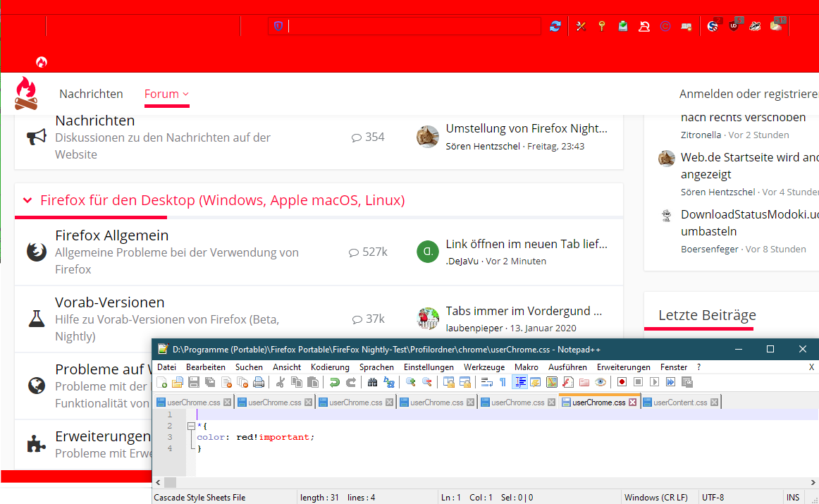Click the golden key icon in Firefox toolbar
819x504 pixels.
pos(602,26)
